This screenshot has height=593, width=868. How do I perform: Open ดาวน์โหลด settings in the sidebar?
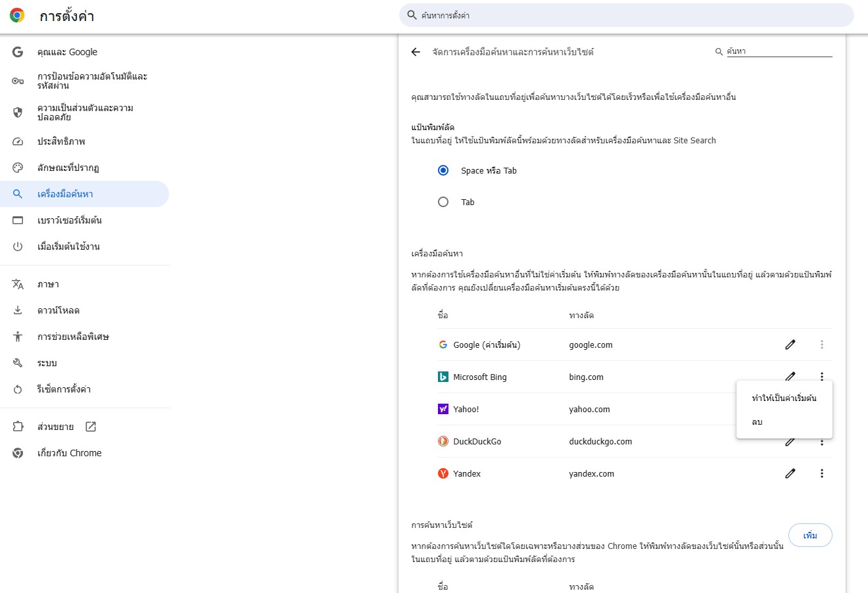(59, 310)
